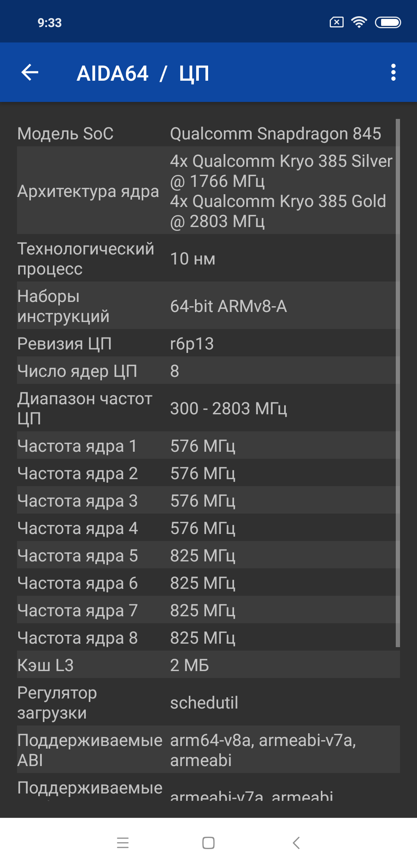Screen dimensions: 417x868
Task: Tap the SIM card missing status icon
Action: click(x=336, y=22)
